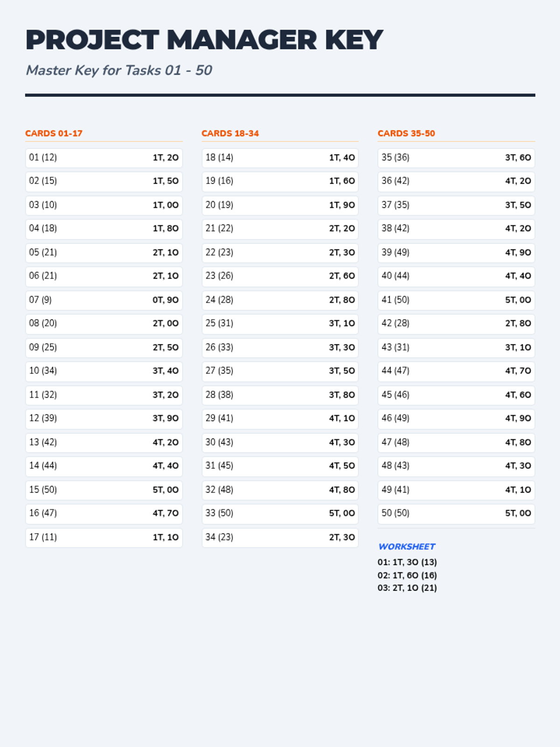Click card row 01 (12)
This screenshot has height=747, width=560.
coord(104,158)
